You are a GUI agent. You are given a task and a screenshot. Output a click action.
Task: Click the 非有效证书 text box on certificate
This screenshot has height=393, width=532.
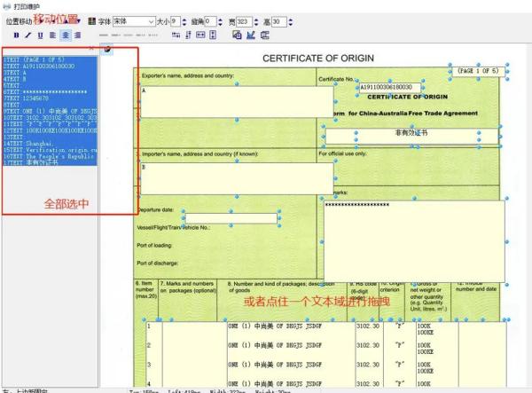411,132
